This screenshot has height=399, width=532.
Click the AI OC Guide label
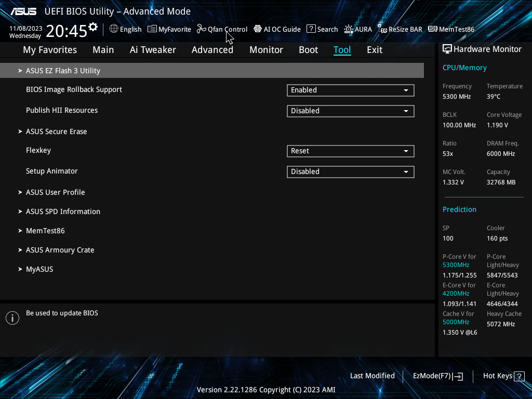282,30
